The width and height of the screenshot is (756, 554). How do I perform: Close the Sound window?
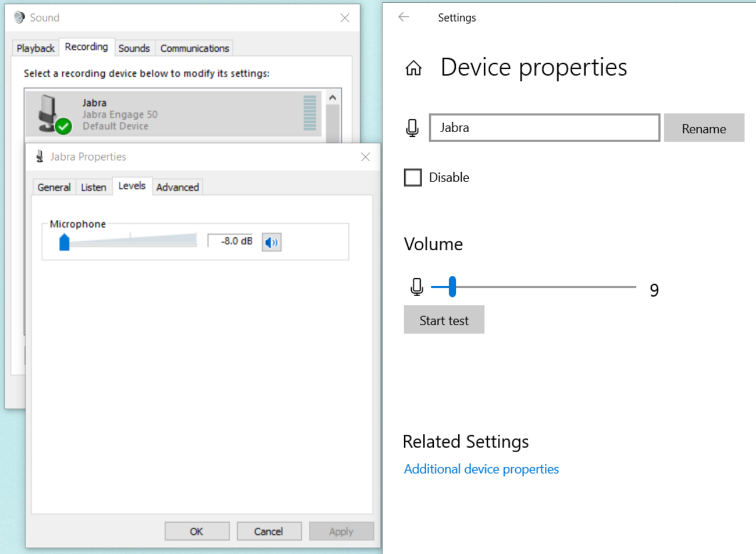pos(345,18)
